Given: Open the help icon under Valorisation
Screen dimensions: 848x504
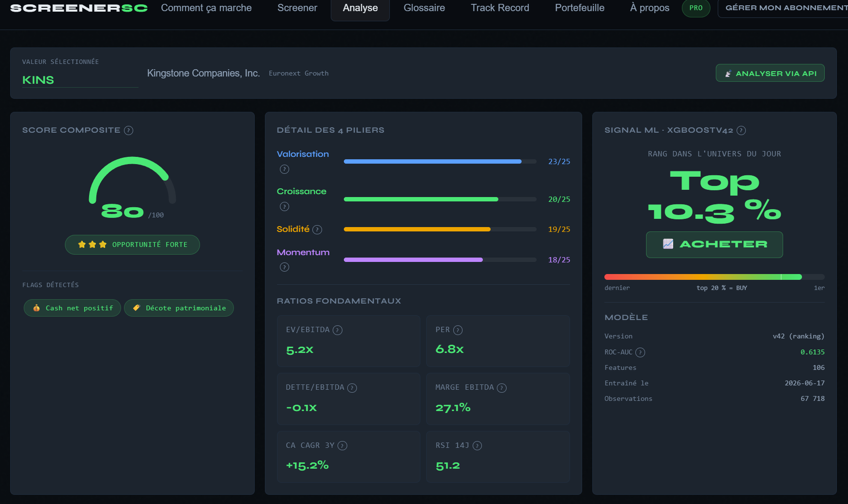Looking at the screenshot, I should [x=284, y=169].
